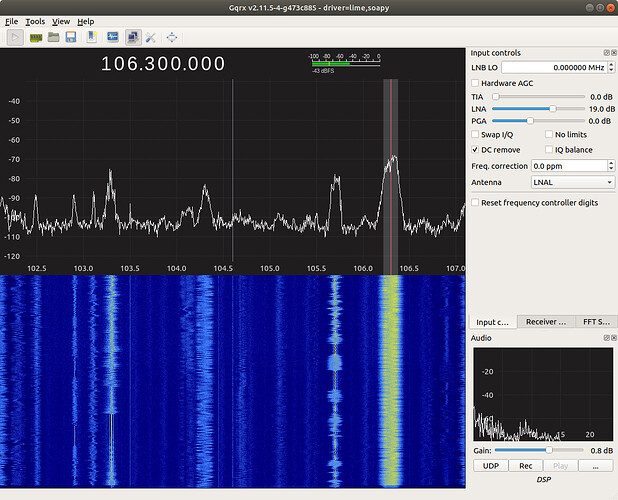Screen dimensions: 618x500
Task: Enable the Swap I/Q checkbox
Action: [476, 134]
